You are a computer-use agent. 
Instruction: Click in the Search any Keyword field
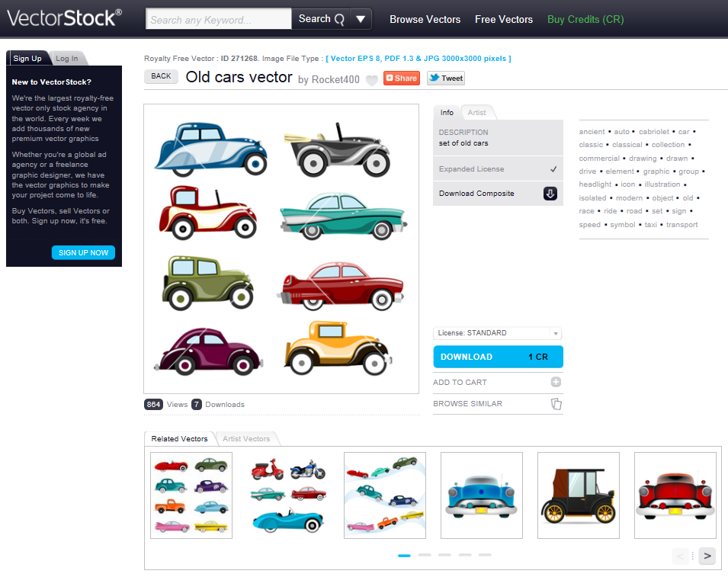219,20
